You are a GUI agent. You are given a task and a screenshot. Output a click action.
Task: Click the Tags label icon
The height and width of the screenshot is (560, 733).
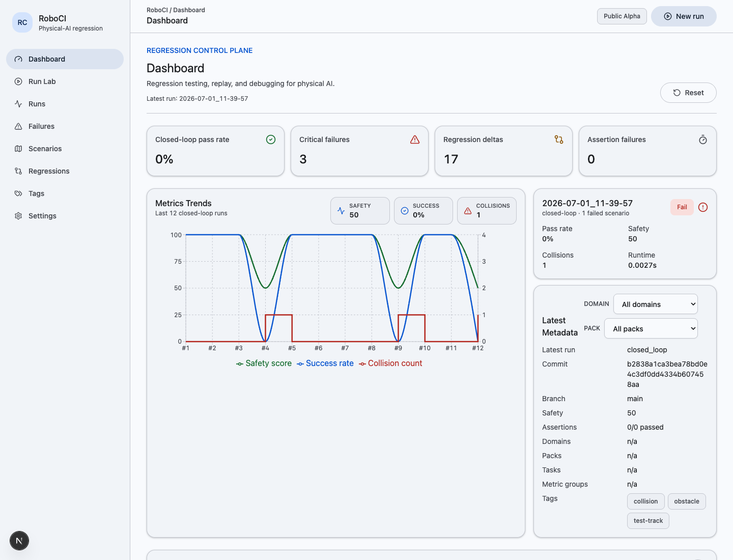(x=18, y=193)
